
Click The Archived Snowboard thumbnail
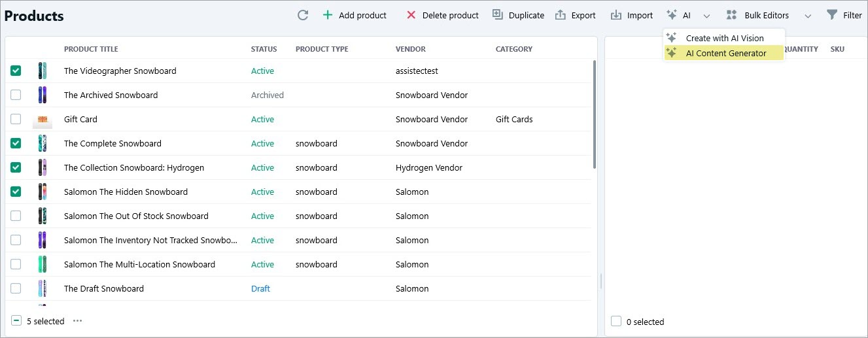[43, 95]
